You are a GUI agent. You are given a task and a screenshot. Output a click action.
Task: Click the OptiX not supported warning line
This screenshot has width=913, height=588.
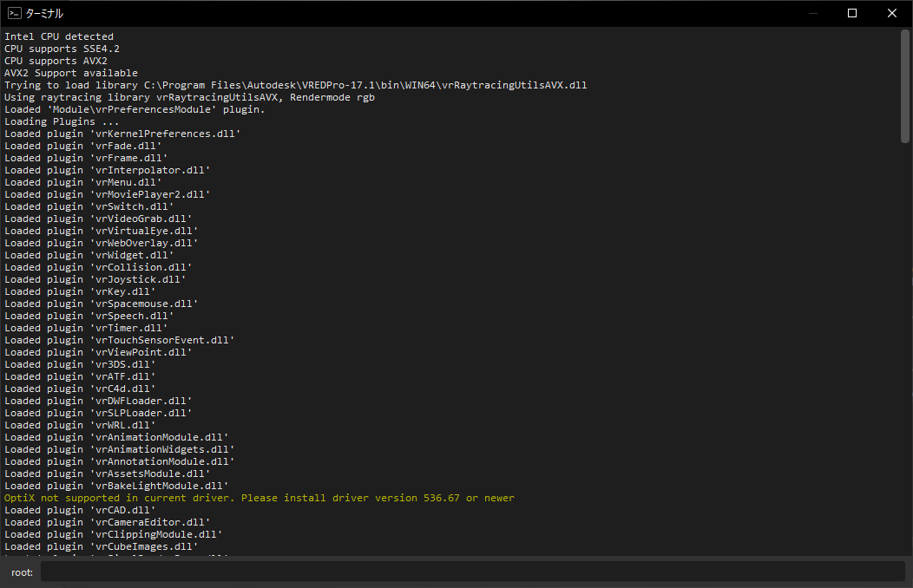[259, 498]
